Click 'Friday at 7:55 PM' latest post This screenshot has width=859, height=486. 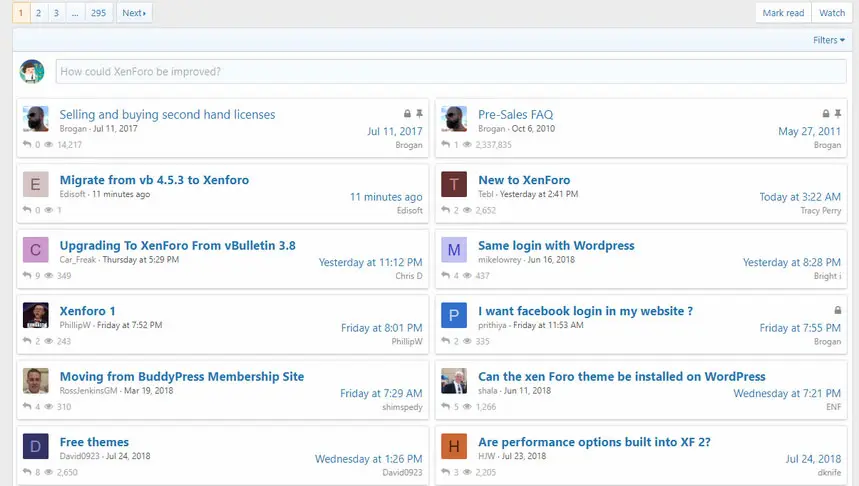[800, 328]
